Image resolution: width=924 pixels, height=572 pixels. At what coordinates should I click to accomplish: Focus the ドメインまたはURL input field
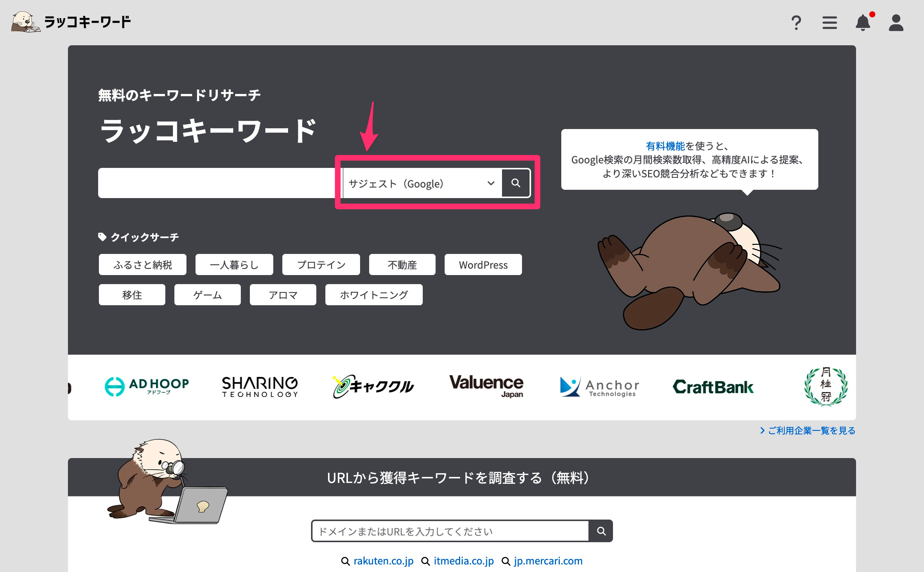(x=450, y=531)
